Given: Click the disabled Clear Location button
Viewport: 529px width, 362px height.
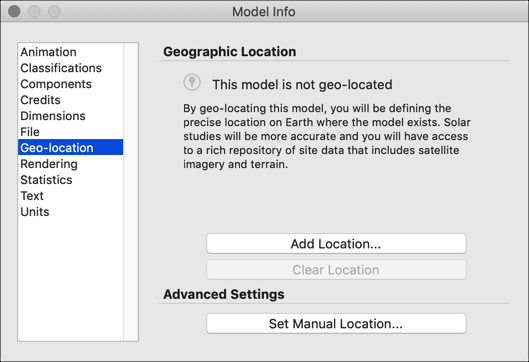Looking at the screenshot, I should pos(336,270).
